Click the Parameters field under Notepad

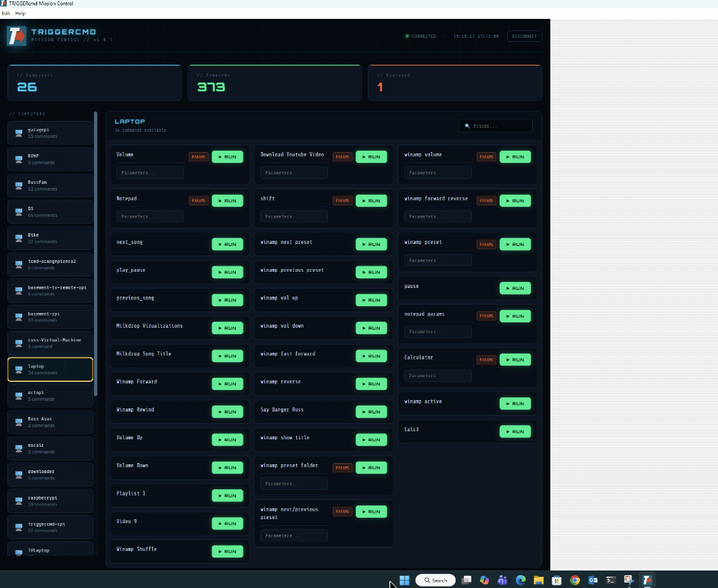coord(149,217)
